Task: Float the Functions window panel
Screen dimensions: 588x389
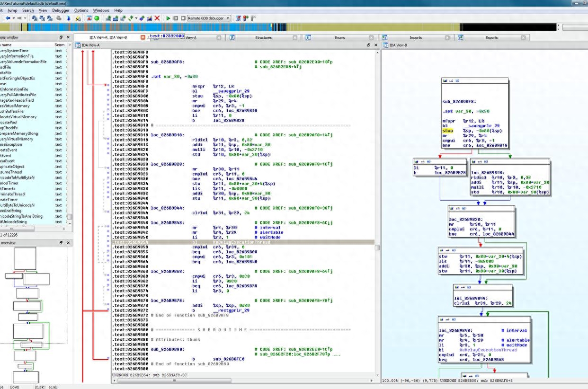Action: [x=61, y=37]
